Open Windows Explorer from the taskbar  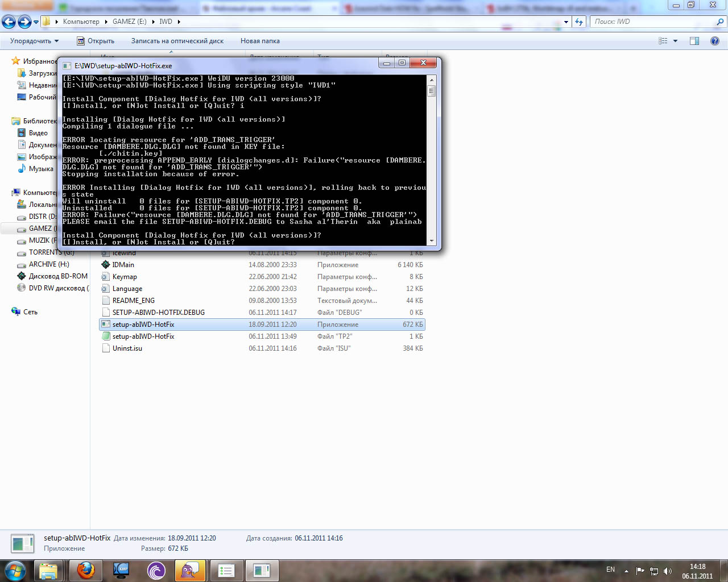click(48, 571)
